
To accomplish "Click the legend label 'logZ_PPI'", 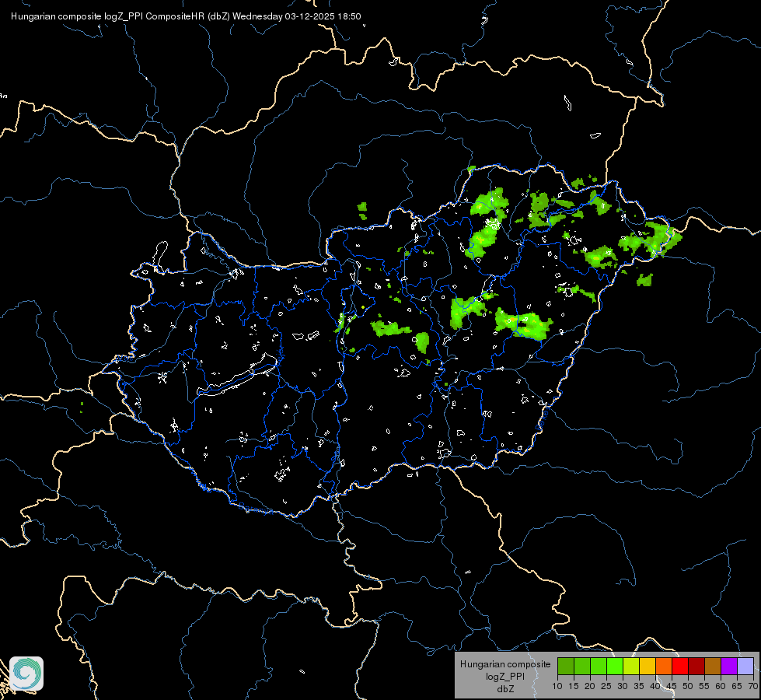I will [505, 677].
